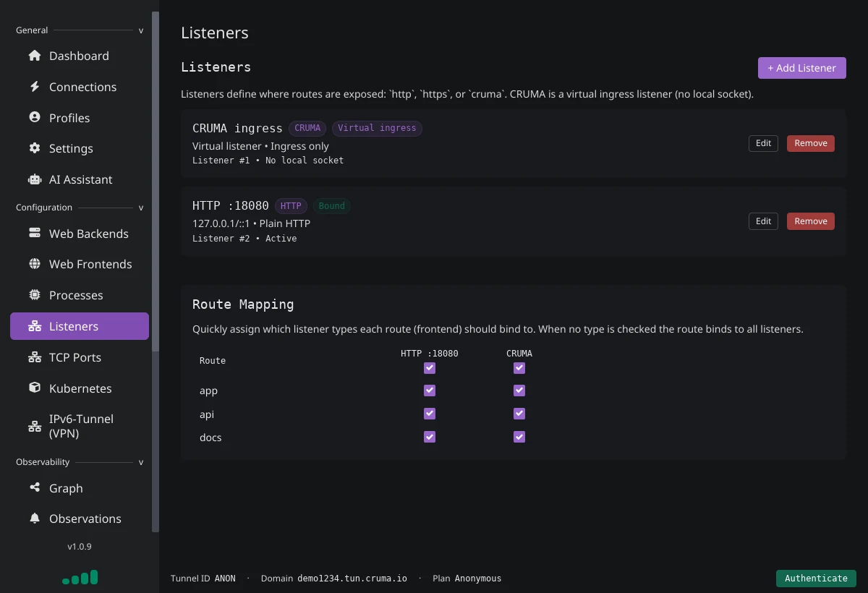Open AI Assistant page
Image resolution: width=868 pixels, height=593 pixels.
click(80, 179)
